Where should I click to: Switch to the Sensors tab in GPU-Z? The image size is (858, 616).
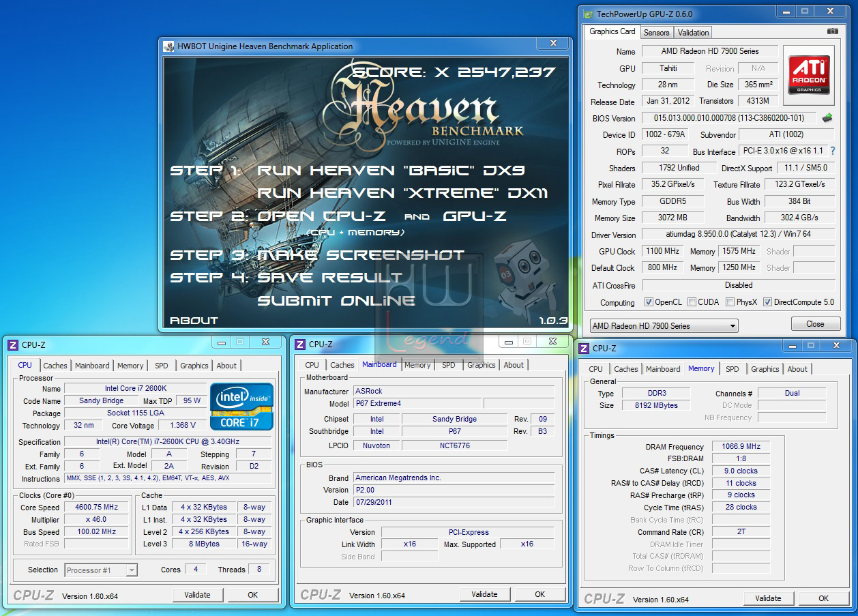coord(656,33)
